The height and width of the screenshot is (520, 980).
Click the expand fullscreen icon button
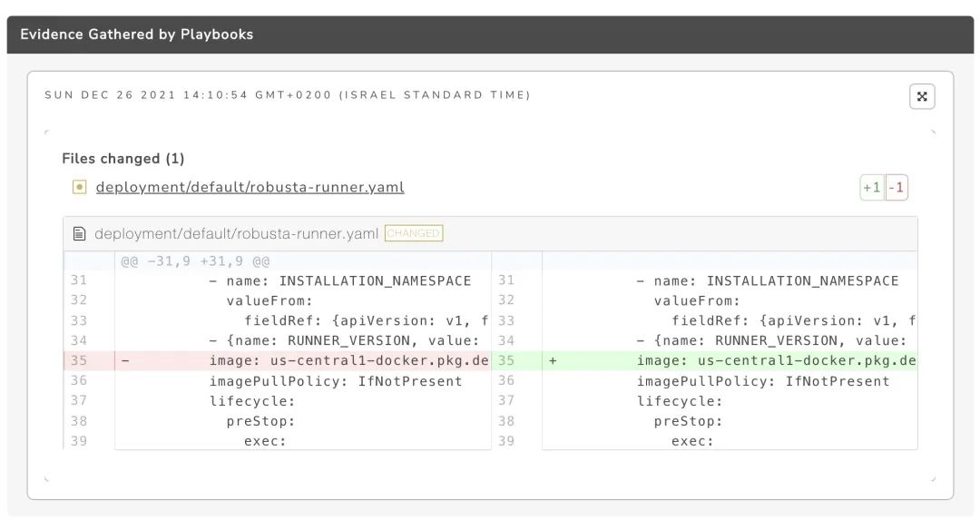(922, 96)
